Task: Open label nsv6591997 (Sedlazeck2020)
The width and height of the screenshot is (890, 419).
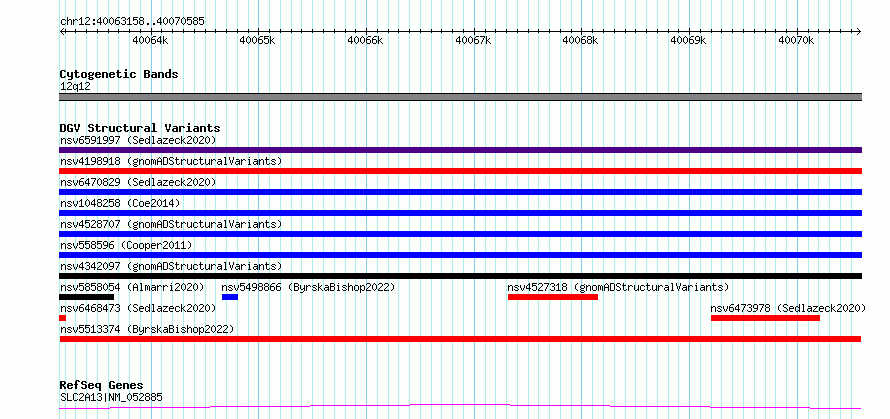Action: pos(138,140)
